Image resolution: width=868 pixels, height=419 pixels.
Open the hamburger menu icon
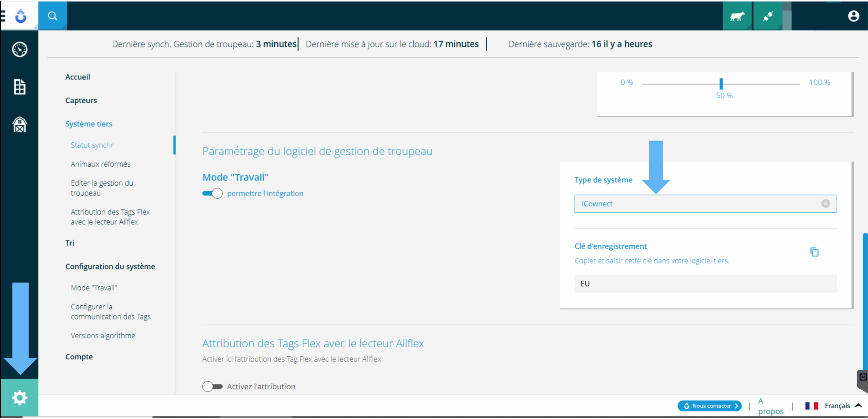[x=3, y=16]
